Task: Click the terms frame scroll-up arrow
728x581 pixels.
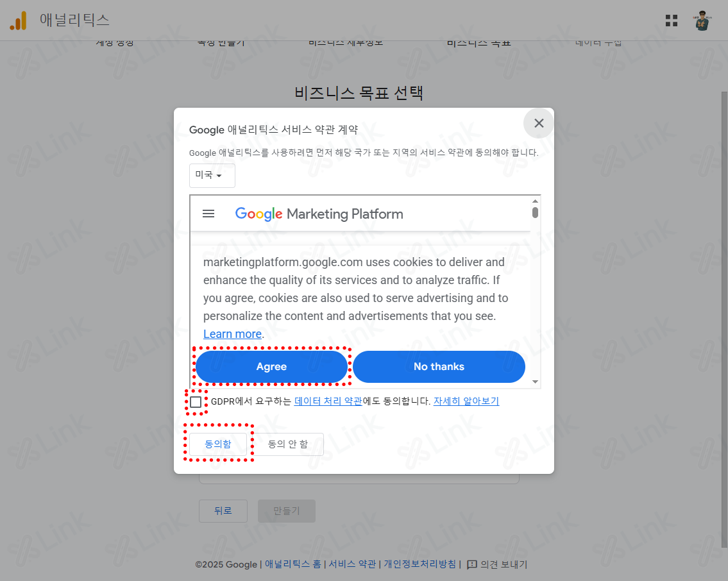Action: coord(536,201)
